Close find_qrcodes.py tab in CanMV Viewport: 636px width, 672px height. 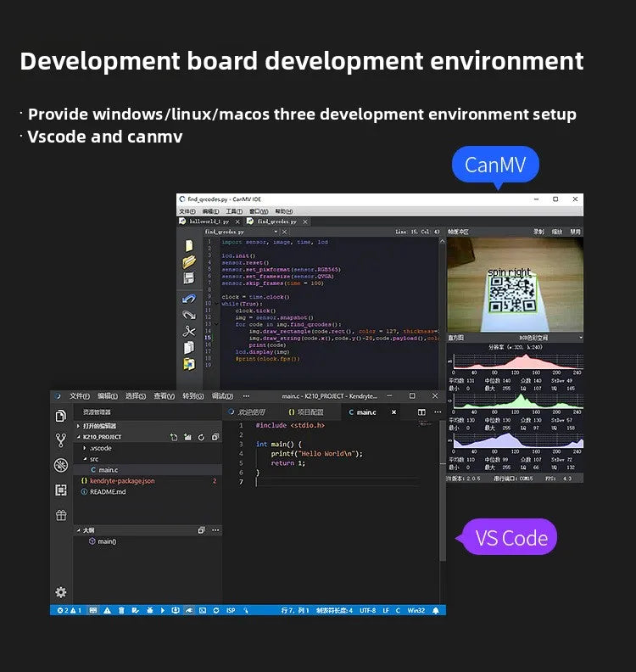tap(305, 221)
